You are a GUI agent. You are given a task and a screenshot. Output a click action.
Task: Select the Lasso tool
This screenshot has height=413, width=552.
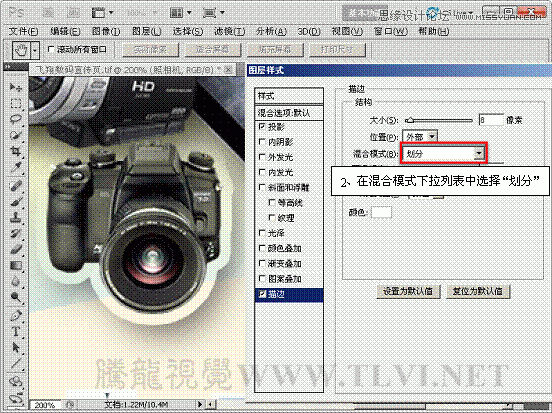point(15,119)
